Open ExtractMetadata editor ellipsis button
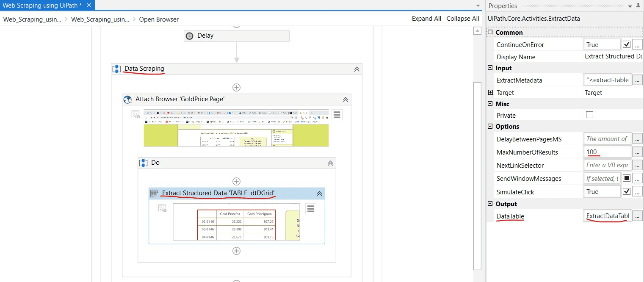The width and height of the screenshot is (644, 282). 637,80
